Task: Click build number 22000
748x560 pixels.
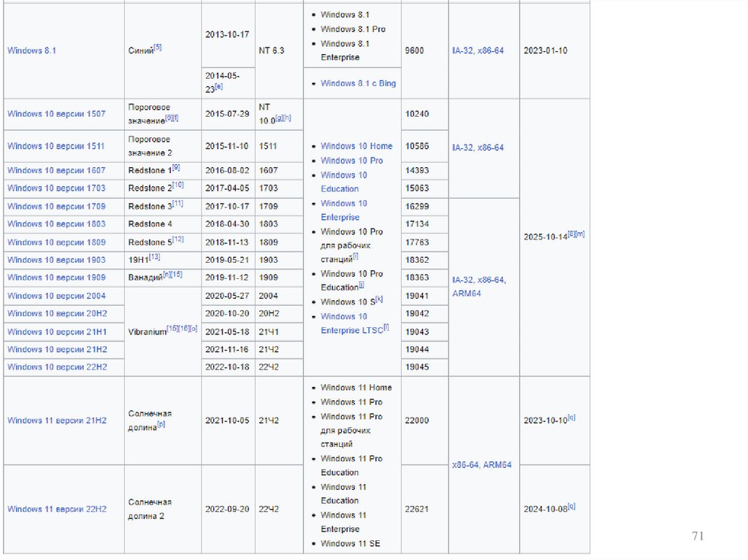Action: [x=417, y=421]
